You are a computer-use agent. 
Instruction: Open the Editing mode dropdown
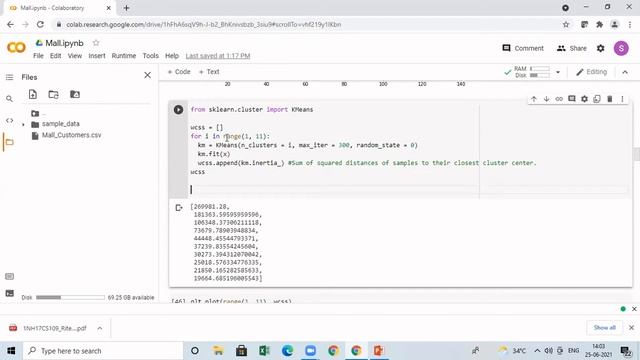point(591,72)
